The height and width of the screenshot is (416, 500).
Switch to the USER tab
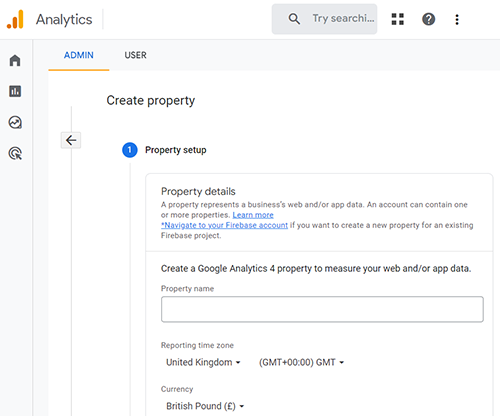(x=135, y=55)
